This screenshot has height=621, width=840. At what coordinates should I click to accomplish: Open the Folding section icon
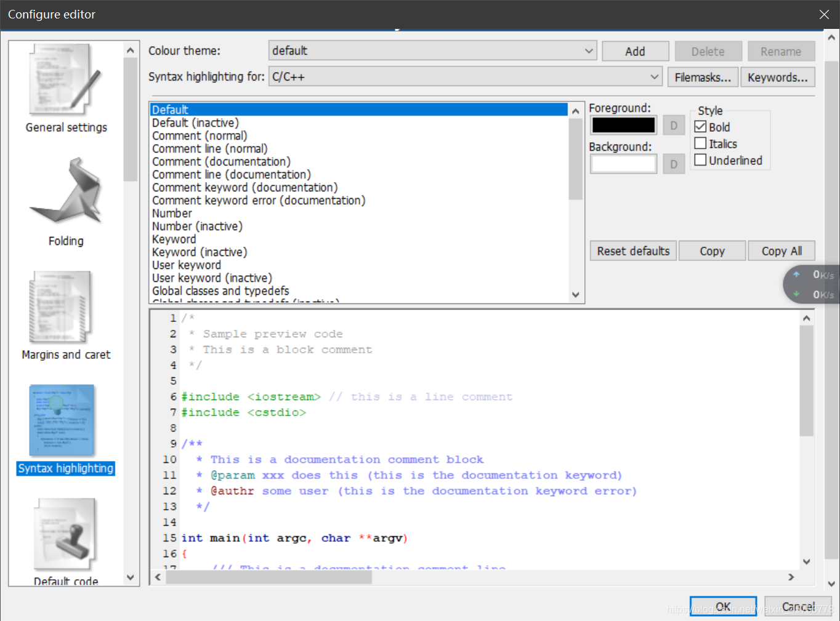coord(66,191)
